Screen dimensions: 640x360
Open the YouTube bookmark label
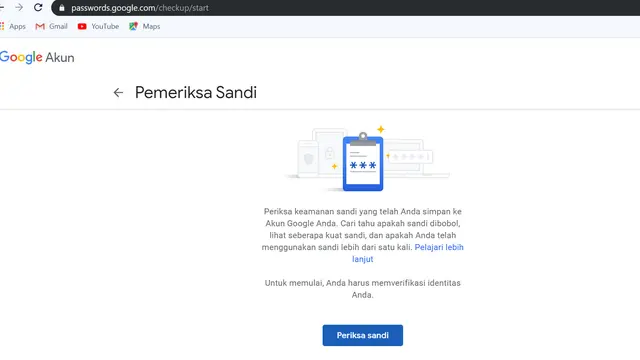click(105, 26)
